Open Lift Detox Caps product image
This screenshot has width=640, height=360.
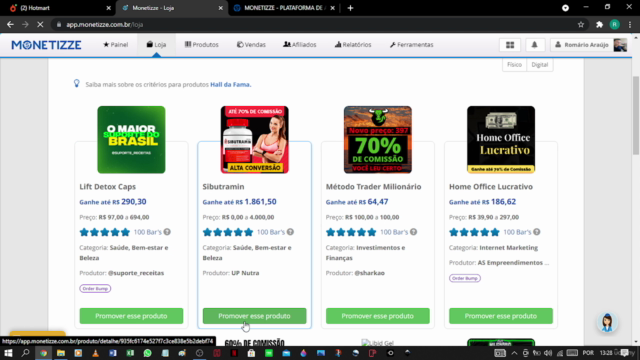(131, 140)
